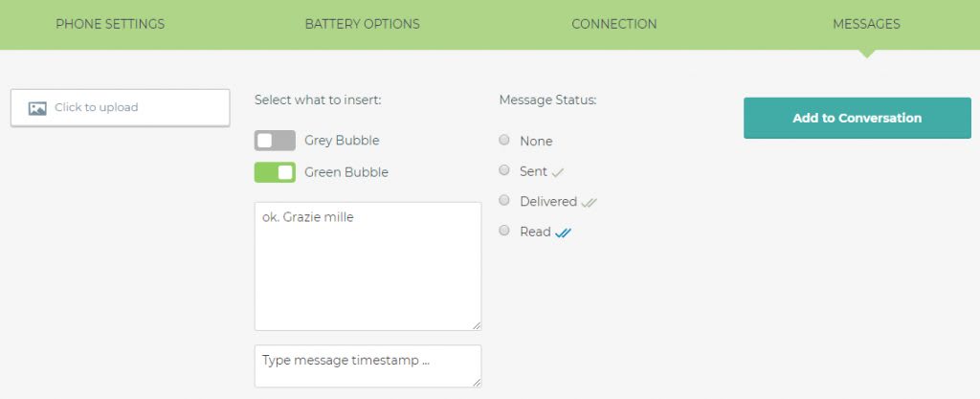
Task: Click the resize grip of the timestamp field
Action: pyautogui.click(x=477, y=382)
